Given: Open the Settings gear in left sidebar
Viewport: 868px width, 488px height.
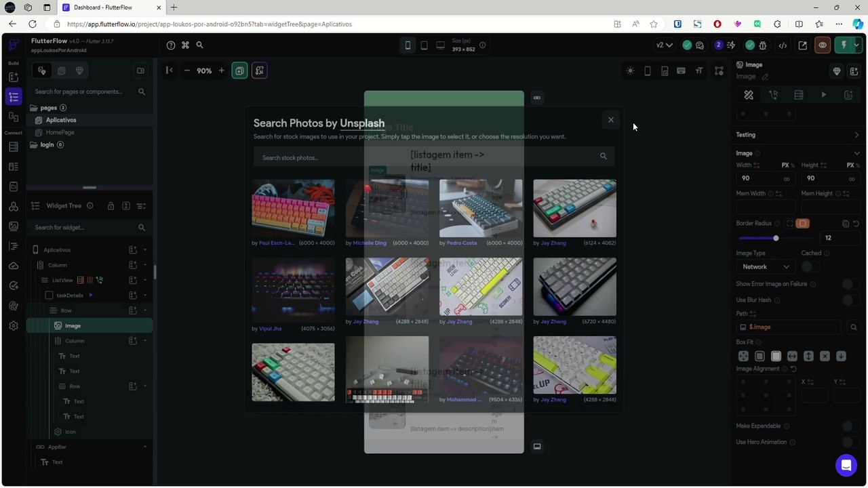Looking at the screenshot, I should point(14,325).
